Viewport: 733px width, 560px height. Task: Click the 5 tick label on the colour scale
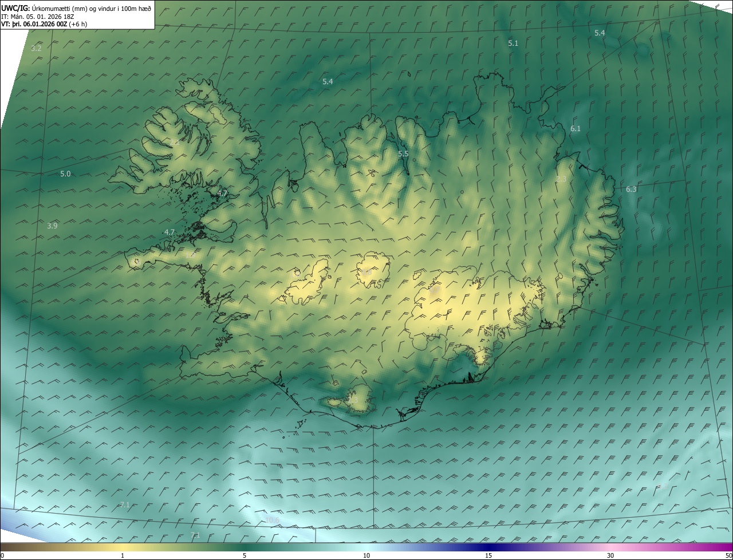pyautogui.click(x=245, y=556)
